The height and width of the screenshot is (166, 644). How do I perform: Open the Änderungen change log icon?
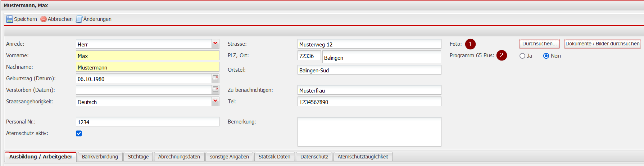79,19
